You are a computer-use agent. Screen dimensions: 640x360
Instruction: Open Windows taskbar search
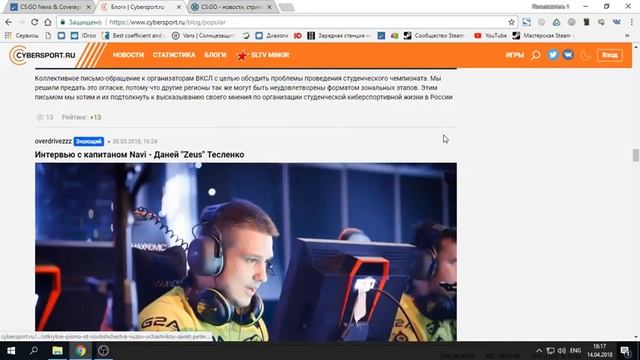(34, 351)
